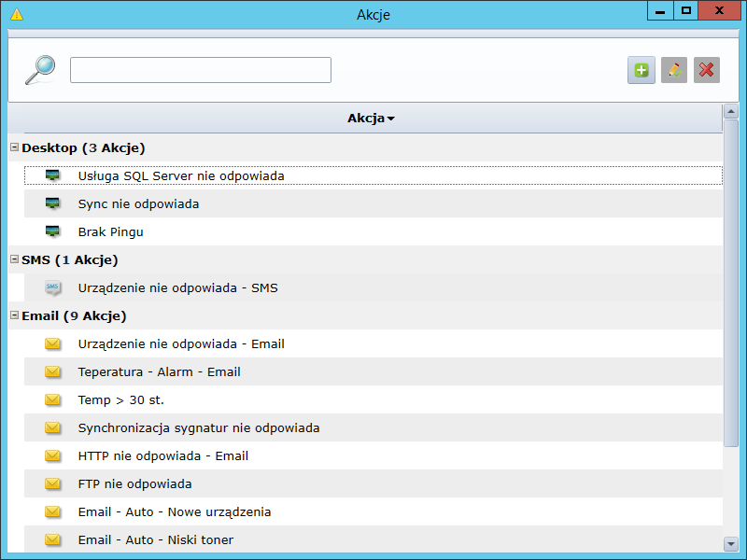Click the scrollbar up arrow

731,111
